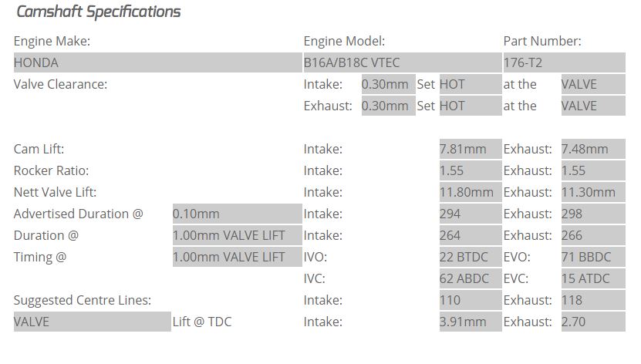Click exhaust valve clearance 0.30mm field
This screenshot has width=641, height=364.
tap(388, 106)
